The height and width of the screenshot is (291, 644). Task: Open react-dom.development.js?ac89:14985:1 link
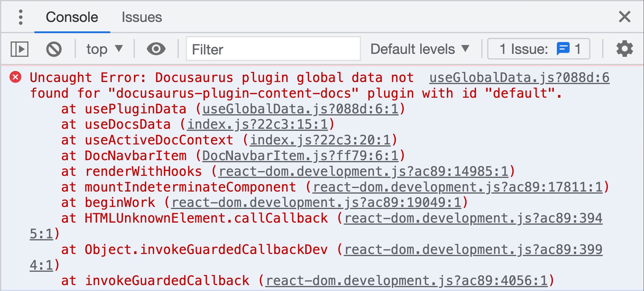click(363, 171)
